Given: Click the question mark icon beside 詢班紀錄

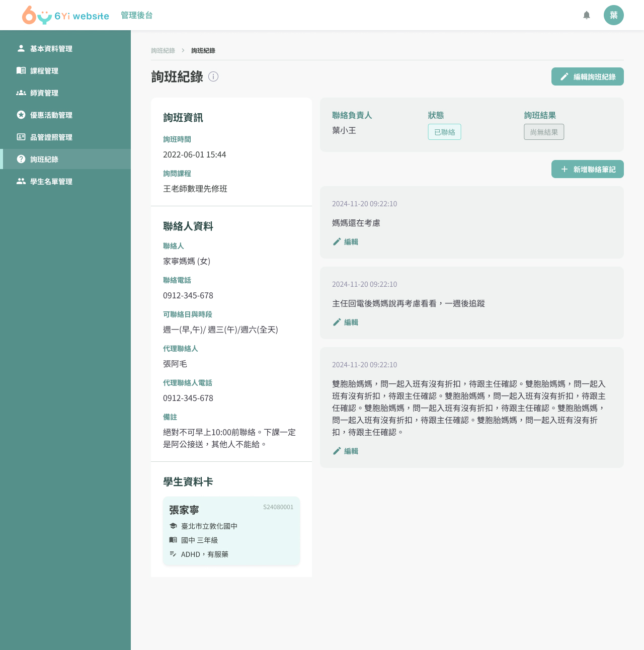Looking at the screenshot, I should point(21,159).
